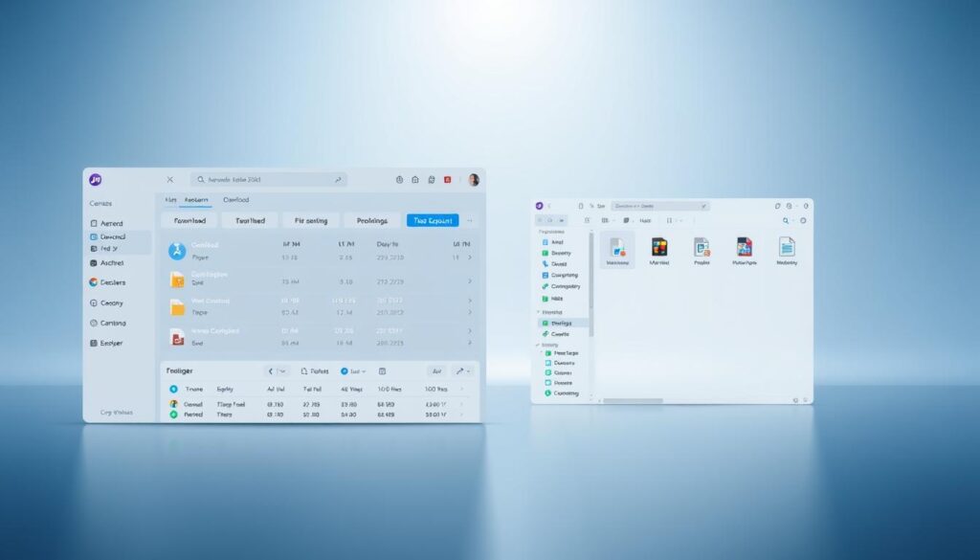Select the blue circular icon in the first list row
Screen dimensions: 980x560
tap(176, 251)
